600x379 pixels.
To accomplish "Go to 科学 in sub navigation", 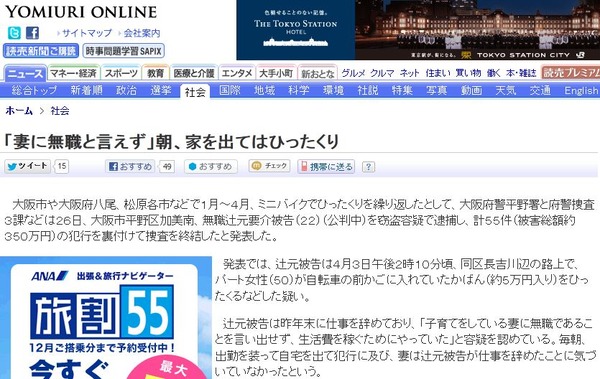I will tap(299, 90).
